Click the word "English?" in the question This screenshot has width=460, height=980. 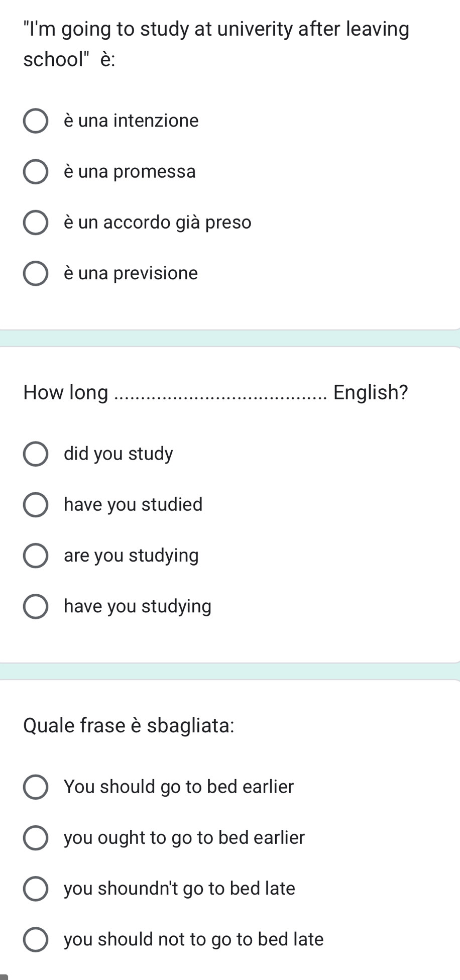tap(371, 392)
